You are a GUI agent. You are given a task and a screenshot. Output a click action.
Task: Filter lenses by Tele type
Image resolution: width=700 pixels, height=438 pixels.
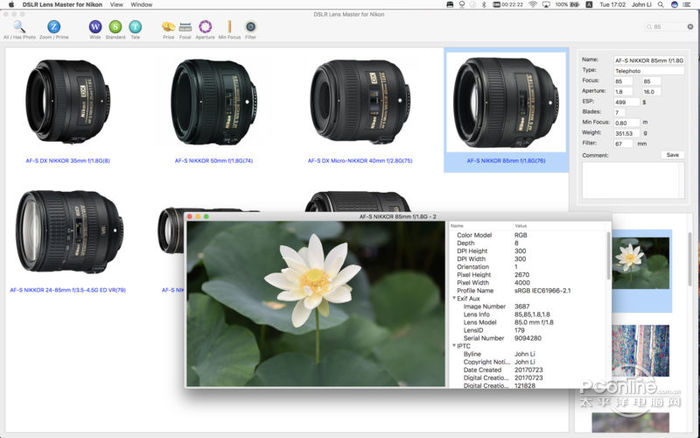135,27
